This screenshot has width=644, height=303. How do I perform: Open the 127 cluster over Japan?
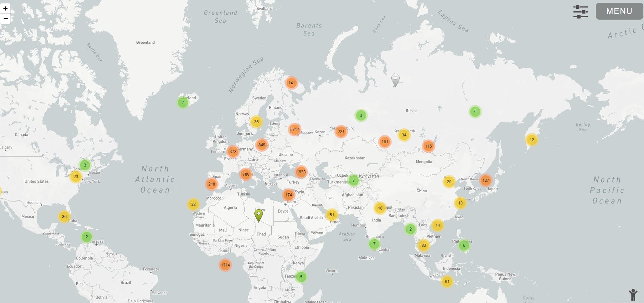(486, 180)
